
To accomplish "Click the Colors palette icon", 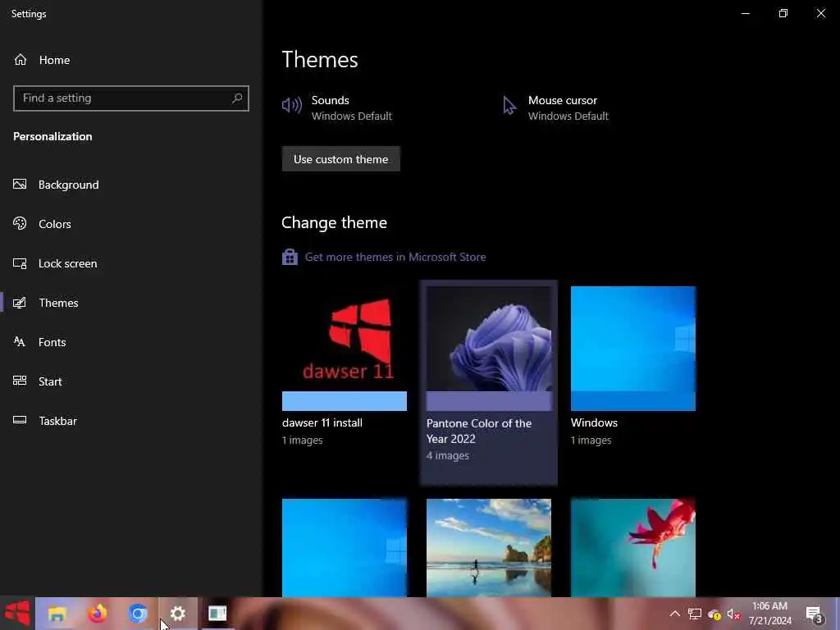I will (20, 223).
